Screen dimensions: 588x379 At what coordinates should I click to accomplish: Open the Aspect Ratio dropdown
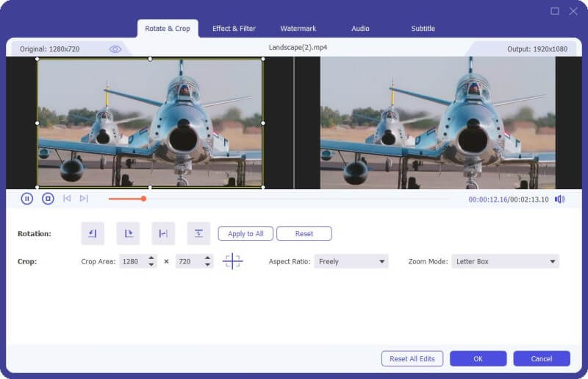[351, 261]
